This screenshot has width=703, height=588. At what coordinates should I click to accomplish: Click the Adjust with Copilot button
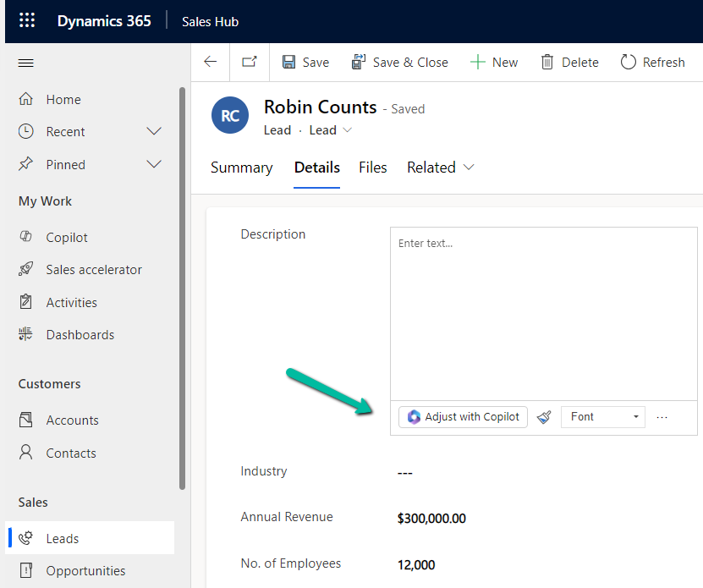[463, 416]
